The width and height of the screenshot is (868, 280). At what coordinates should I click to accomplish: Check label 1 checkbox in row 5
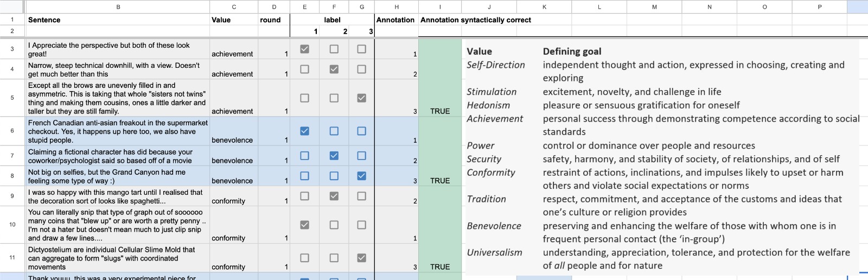tap(305, 98)
